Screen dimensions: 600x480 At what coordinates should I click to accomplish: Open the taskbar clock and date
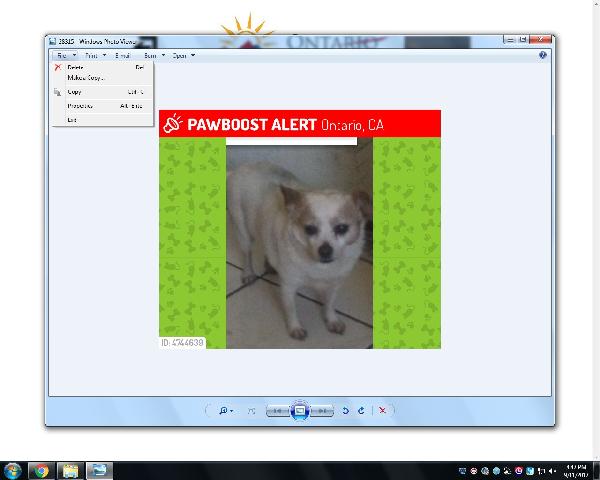pyautogui.click(x=576, y=471)
